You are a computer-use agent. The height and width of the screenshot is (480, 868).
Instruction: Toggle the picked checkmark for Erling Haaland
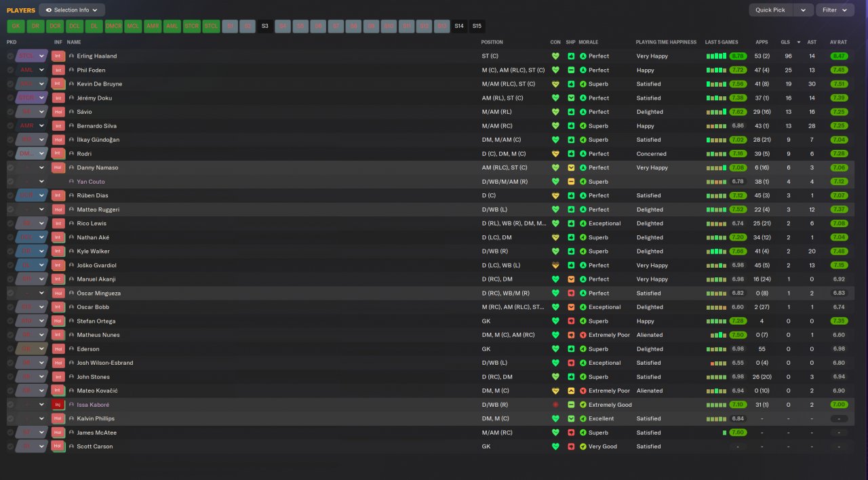click(10, 56)
